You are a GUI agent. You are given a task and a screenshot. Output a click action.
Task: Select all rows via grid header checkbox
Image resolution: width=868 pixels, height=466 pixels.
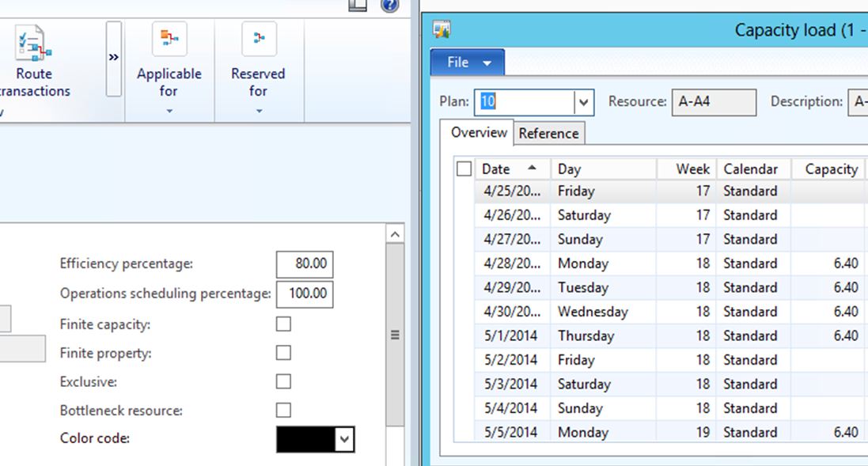point(464,169)
